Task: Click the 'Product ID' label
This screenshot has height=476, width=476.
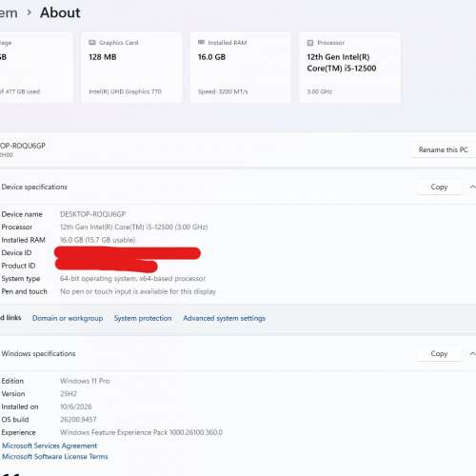Action: pyautogui.click(x=18, y=266)
